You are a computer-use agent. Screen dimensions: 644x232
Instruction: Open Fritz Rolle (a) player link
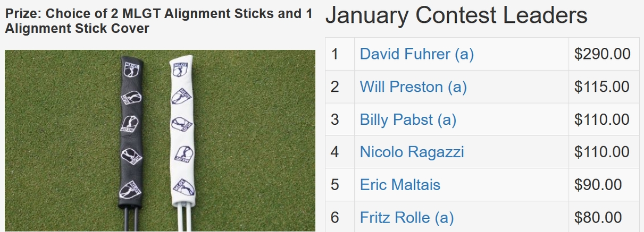407,218
